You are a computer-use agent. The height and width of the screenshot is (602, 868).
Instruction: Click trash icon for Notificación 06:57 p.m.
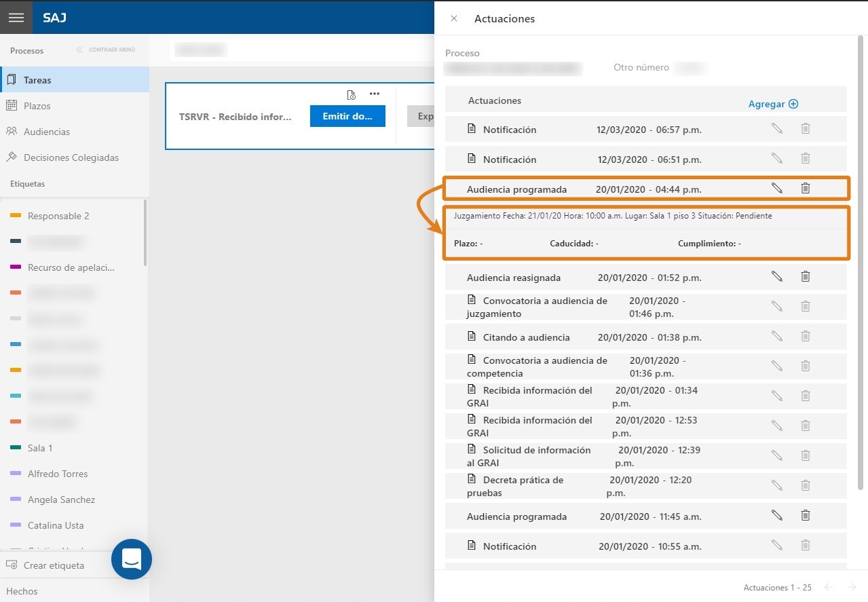click(x=806, y=128)
